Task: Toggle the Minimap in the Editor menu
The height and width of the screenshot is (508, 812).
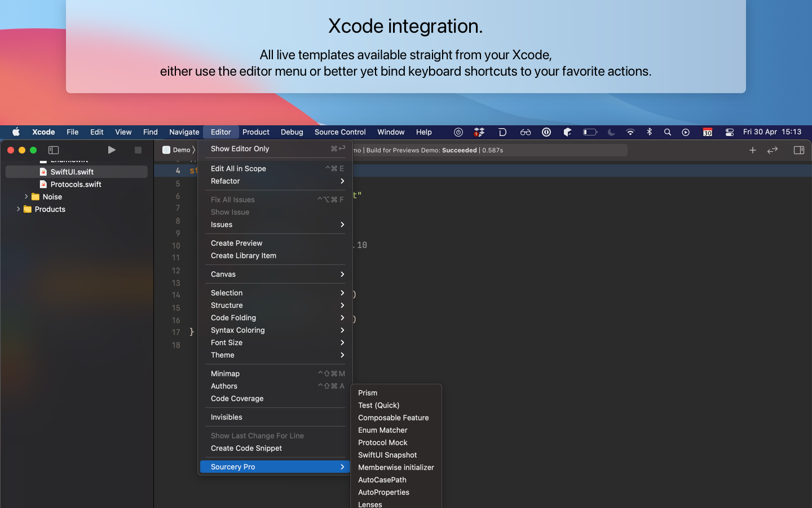Action: [225, 373]
